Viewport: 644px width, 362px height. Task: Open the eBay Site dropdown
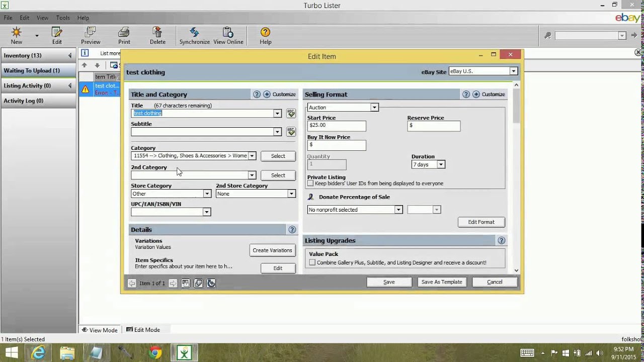[514, 71]
